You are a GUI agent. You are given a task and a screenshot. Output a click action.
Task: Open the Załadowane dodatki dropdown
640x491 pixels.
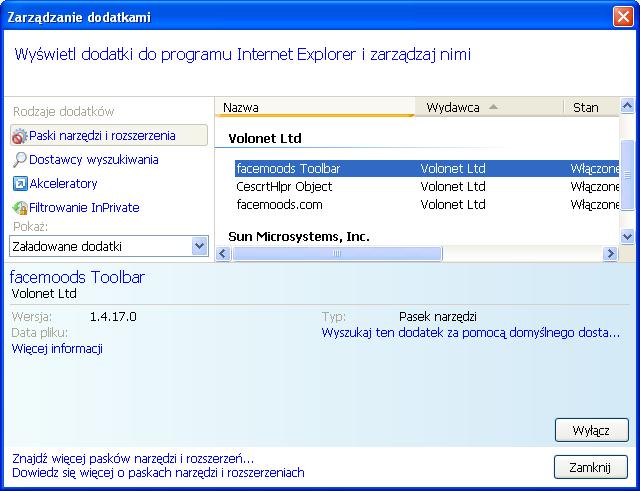click(109, 246)
